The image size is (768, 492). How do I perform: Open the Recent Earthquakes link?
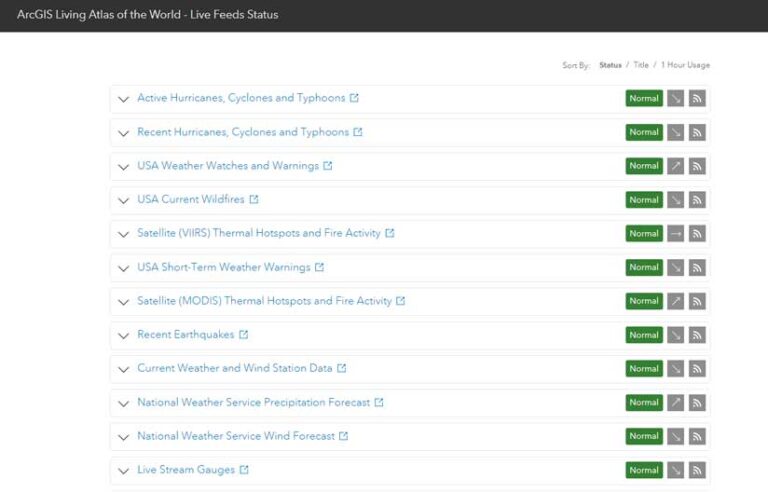click(186, 335)
